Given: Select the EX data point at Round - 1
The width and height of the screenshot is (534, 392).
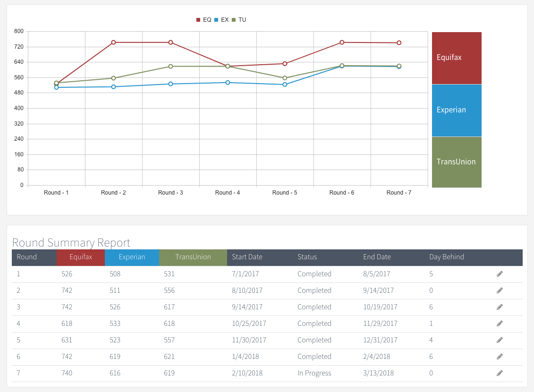Looking at the screenshot, I should point(57,87).
